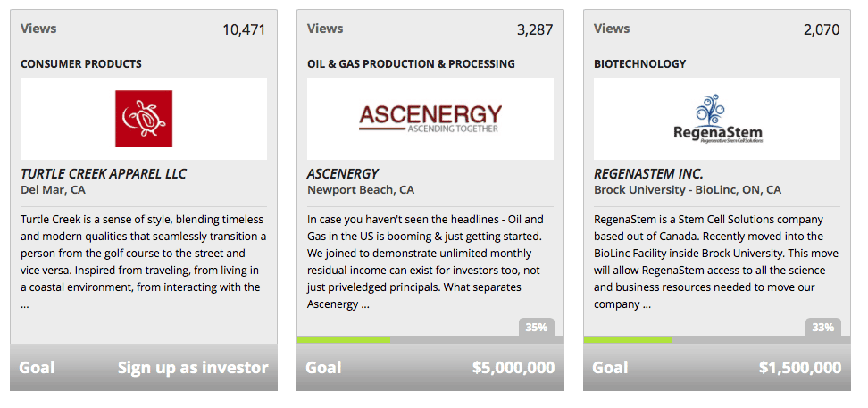The image size is (868, 408).
Task: Click the 35% progress badge
Action: click(x=537, y=328)
